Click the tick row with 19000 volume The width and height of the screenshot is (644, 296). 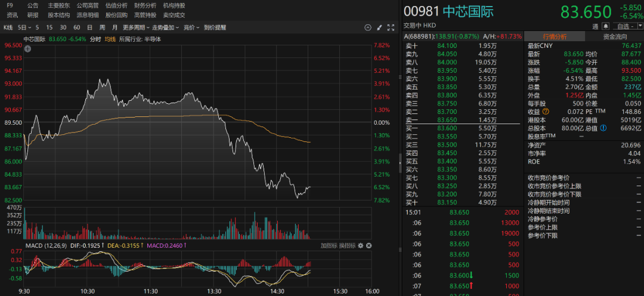(462, 233)
